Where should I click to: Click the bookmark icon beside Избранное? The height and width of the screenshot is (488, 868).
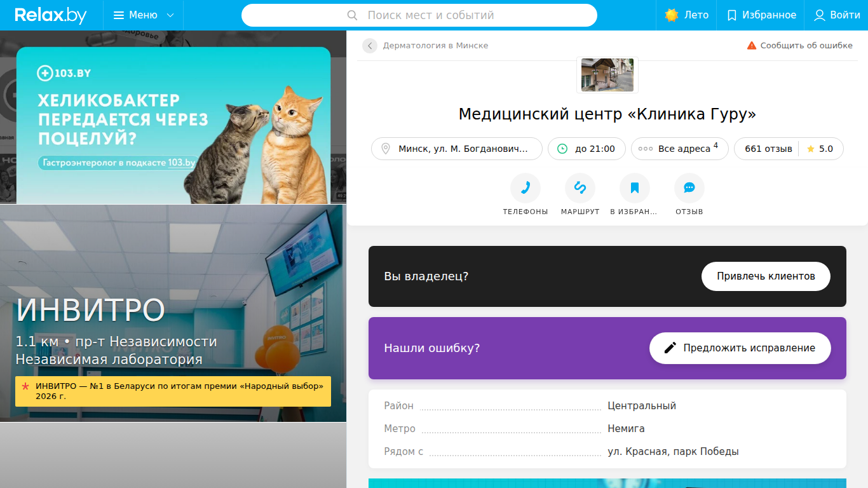732,15
